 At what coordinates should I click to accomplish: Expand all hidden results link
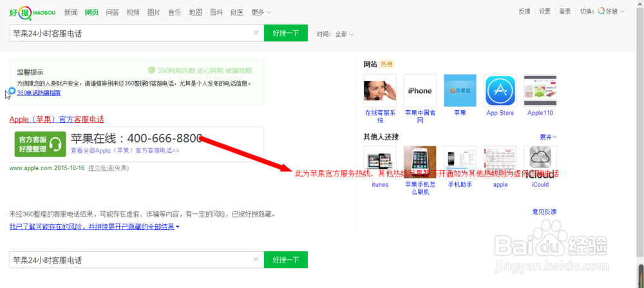pos(95,227)
